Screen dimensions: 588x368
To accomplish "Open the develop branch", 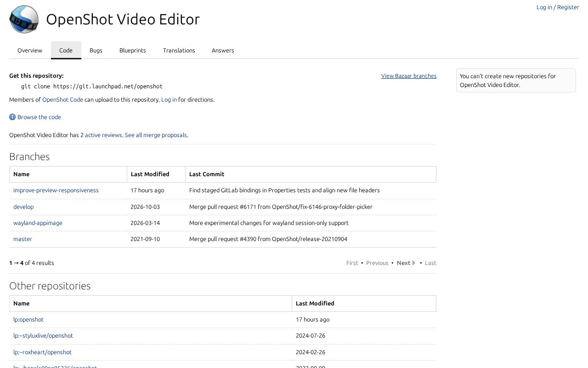I will (23, 207).
